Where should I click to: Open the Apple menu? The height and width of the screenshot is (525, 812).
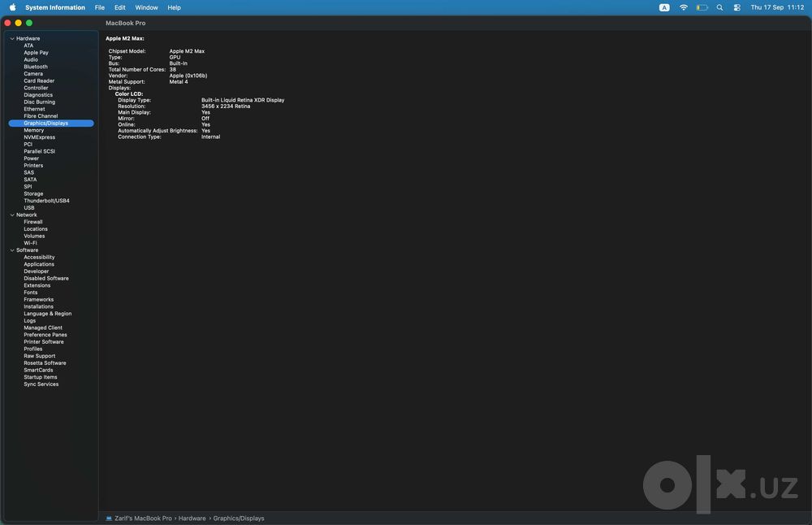click(12, 7)
